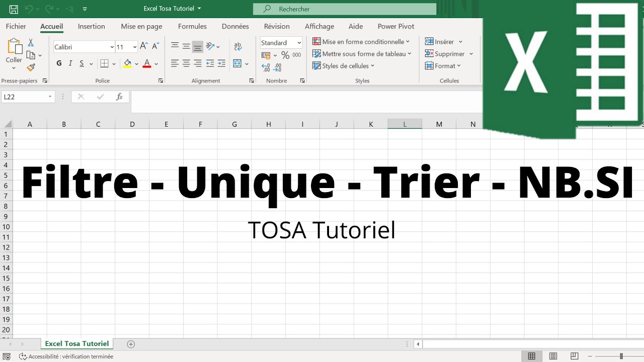Switch to the Insertion tab
Screen dimensions: 644x362
coord(92,26)
